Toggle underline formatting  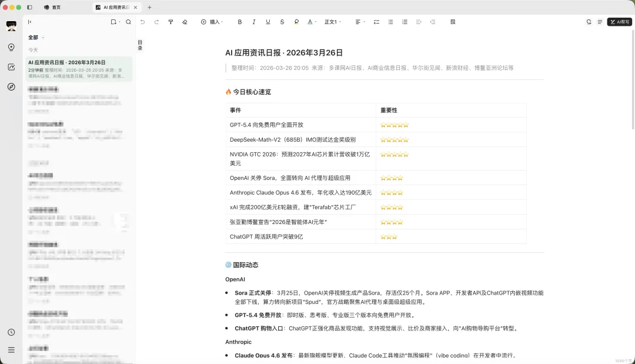click(268, 22)
